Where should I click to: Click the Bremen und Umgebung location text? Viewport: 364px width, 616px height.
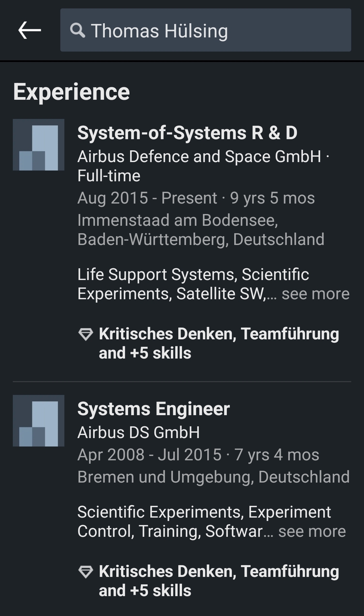pos(213,477)
